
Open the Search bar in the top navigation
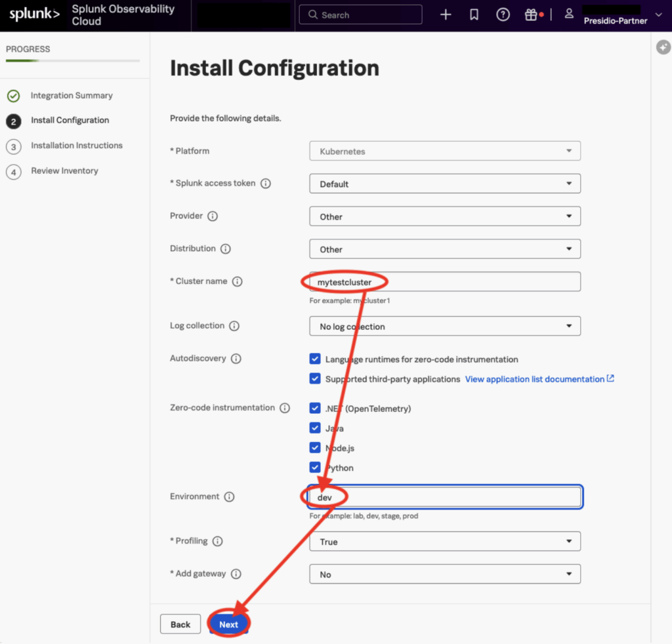click(360, 14)
